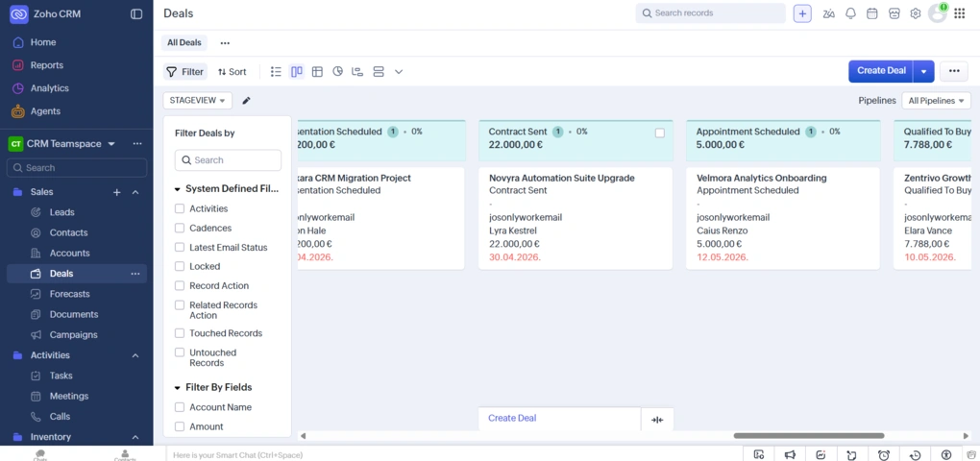Click the scroll right arrow
Viewport: 980px width, 461px height.
point(967,436)
